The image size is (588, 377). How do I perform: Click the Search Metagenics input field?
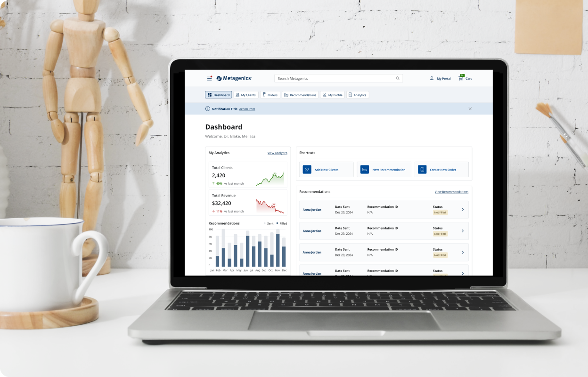(x=335, y=79)
